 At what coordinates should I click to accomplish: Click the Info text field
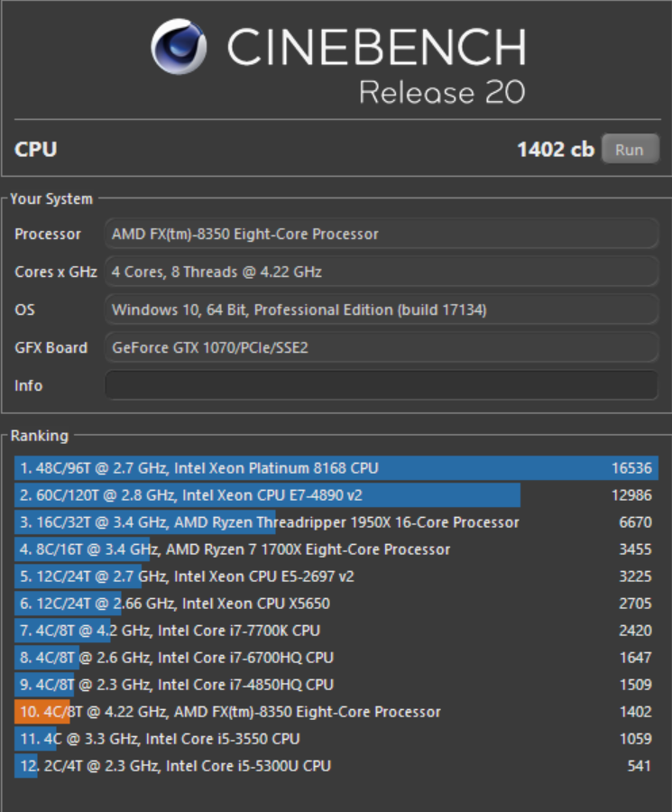pos(382,385)
